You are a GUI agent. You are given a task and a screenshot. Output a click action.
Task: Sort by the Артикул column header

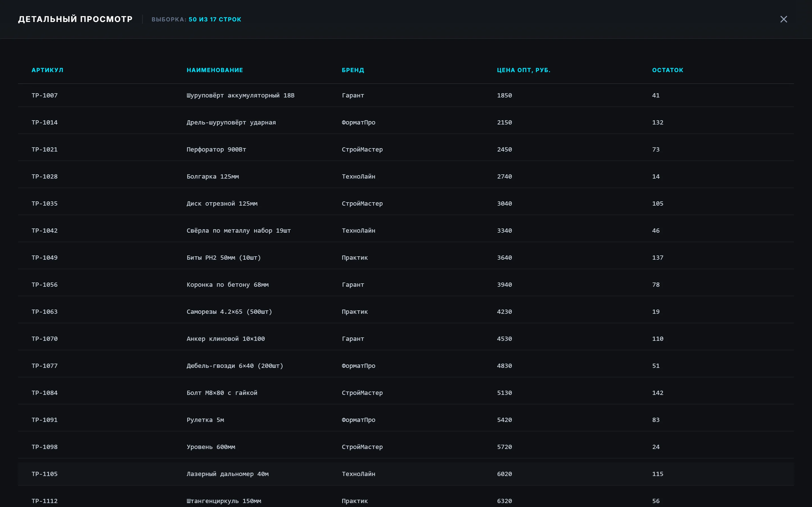(47, 70)
